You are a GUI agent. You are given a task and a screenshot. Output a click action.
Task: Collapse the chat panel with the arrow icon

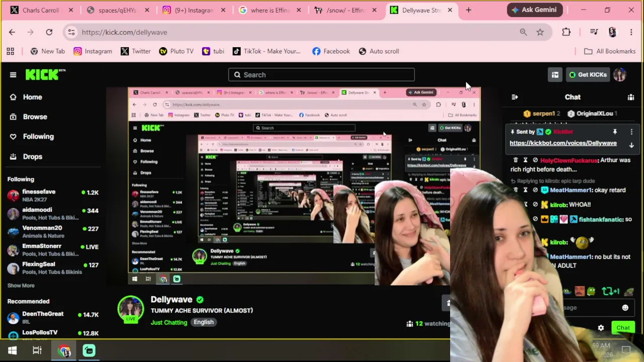tap(514, 97)
